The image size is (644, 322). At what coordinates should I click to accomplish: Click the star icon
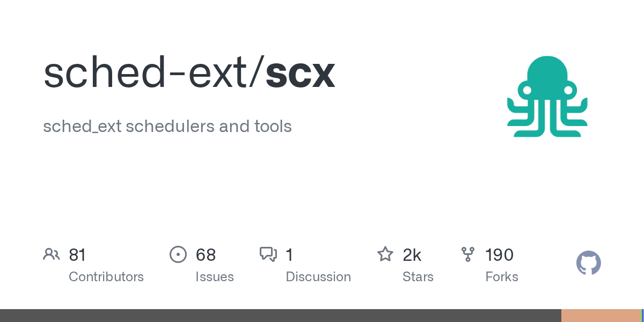[x=385, y=254]
